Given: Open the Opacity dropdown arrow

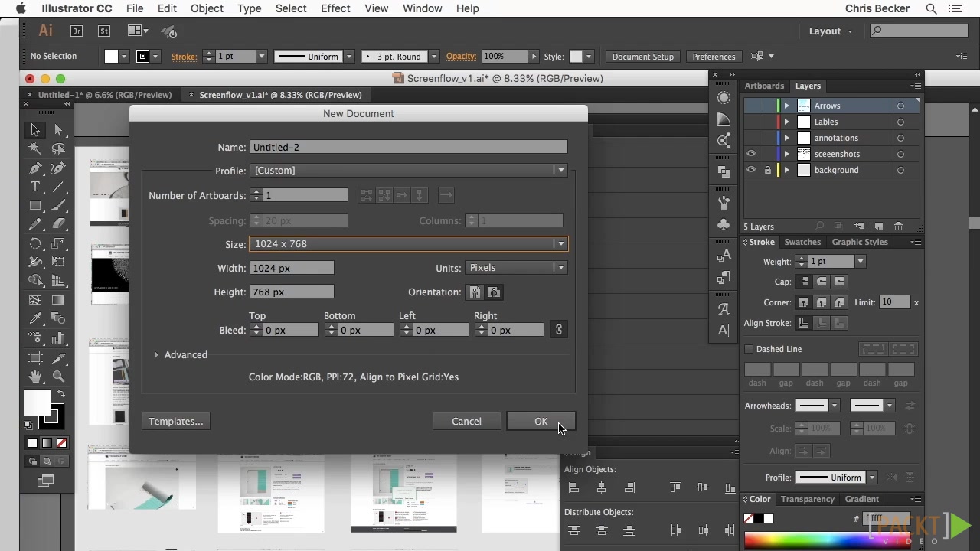Looking at the screenshot, I should 534,57.
